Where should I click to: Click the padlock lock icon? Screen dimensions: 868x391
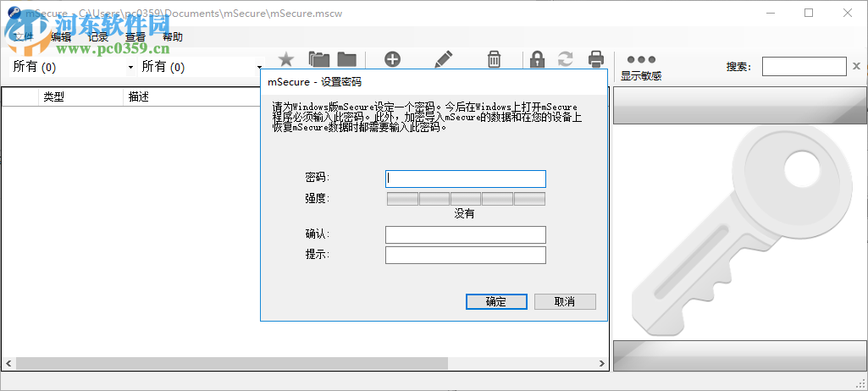click(x=537, y=60)
